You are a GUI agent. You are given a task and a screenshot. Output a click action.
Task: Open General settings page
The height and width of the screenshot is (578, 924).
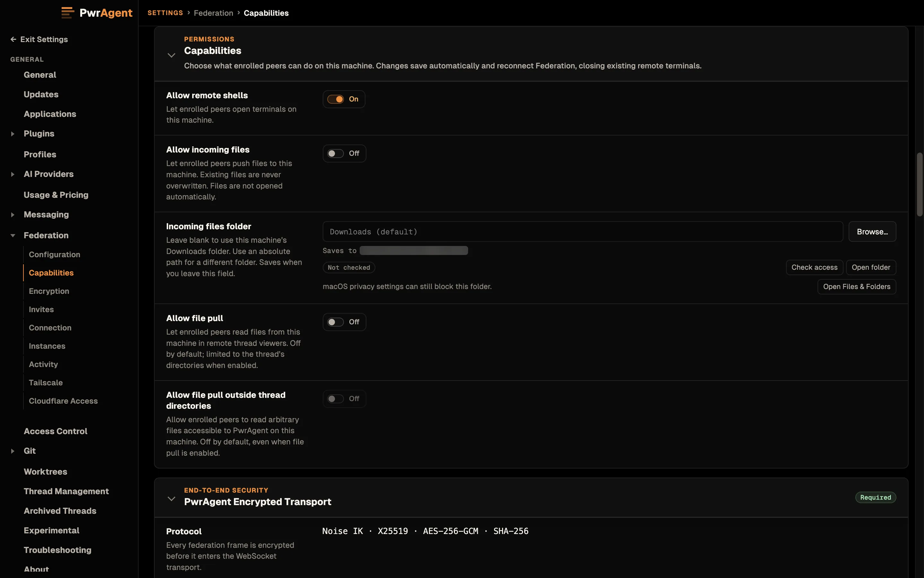coord(40,75)
